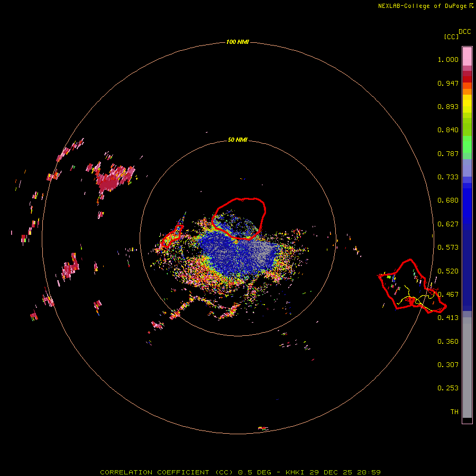The image size is (476, 476).
Task: Click the 0.520 scale value
Action: pos(448,271)
